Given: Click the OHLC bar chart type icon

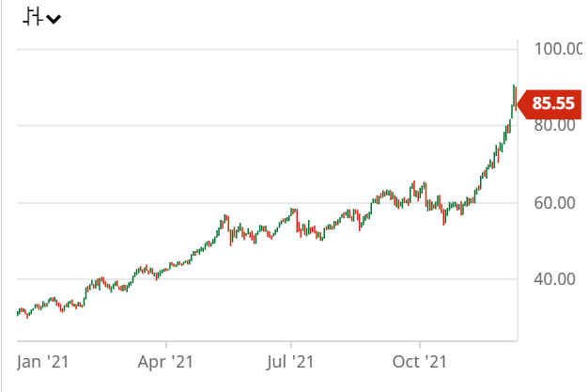Looking at the screenshot, I should point(34,17).
